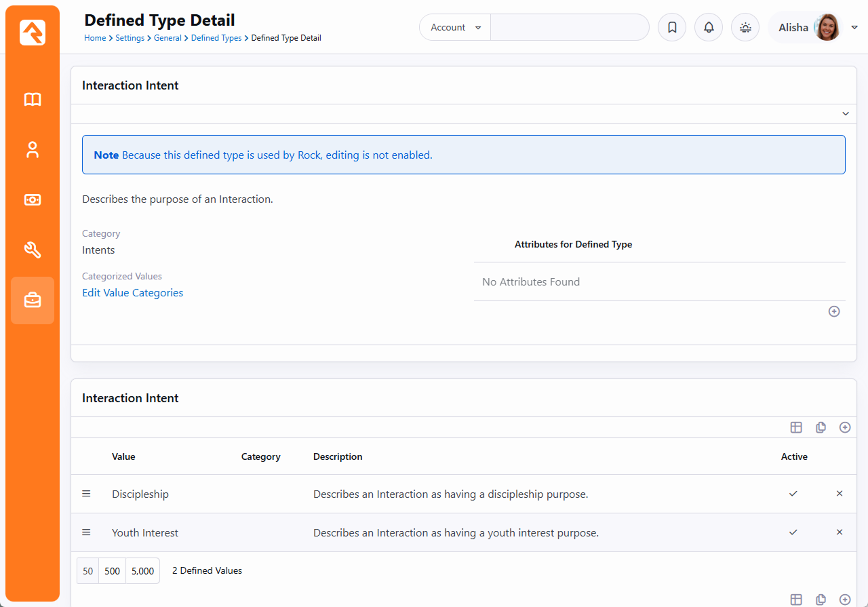Click the reorder handle for Youth Interest
The width and height of the screenshot is (868, 607).
(x=86, y=532)
